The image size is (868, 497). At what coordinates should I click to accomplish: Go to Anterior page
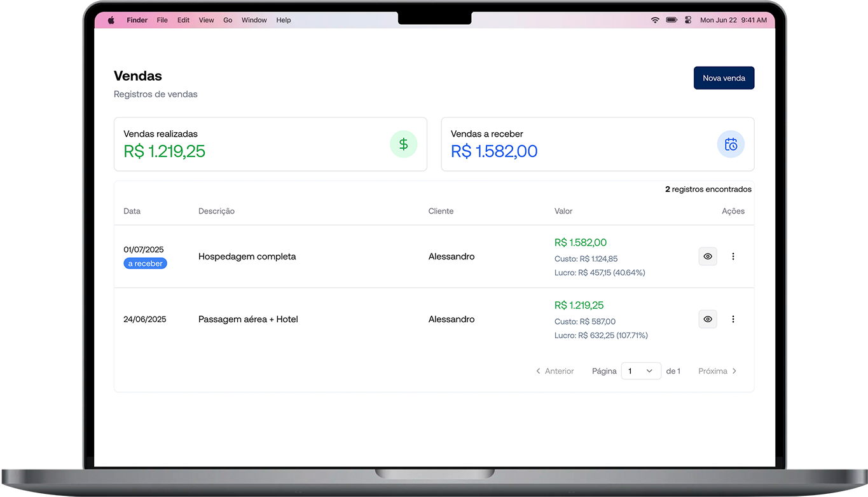[x=555, y=371]
